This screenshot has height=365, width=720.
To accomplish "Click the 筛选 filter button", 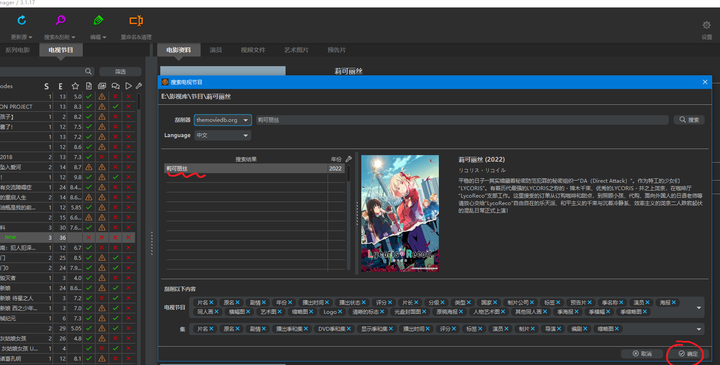I will (120, 71).
